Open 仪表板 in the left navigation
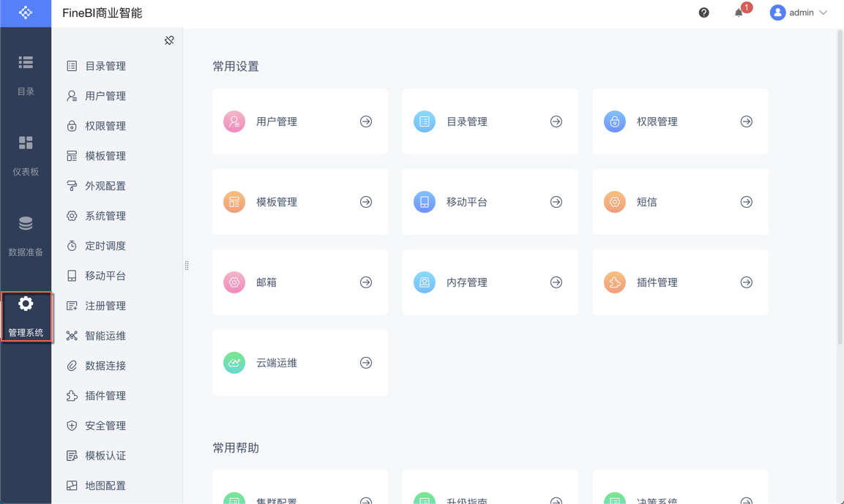This screenshot has height=504, width=844. click(x=26, y=156)
